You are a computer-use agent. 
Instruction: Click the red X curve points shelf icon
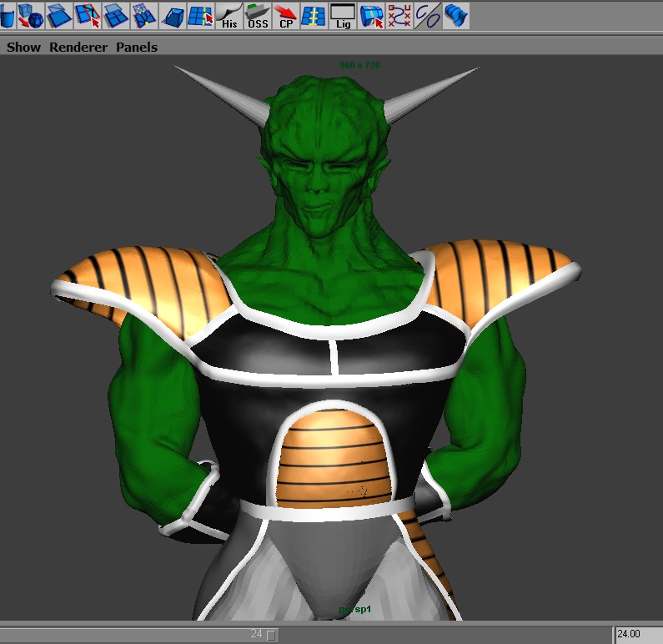click(x=399, y=16)
